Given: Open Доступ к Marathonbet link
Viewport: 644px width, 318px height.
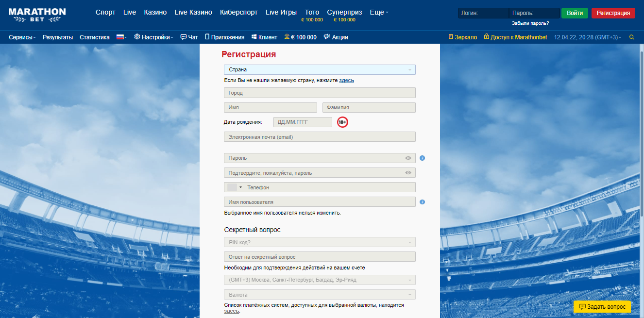Looking at the screenshot, I should click(515, 37).
